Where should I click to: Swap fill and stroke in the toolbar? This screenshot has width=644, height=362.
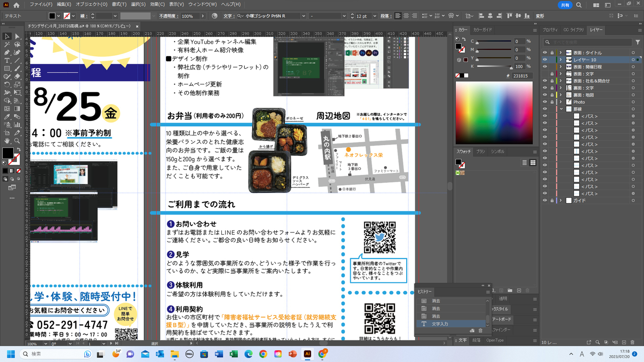coord(19,150)
